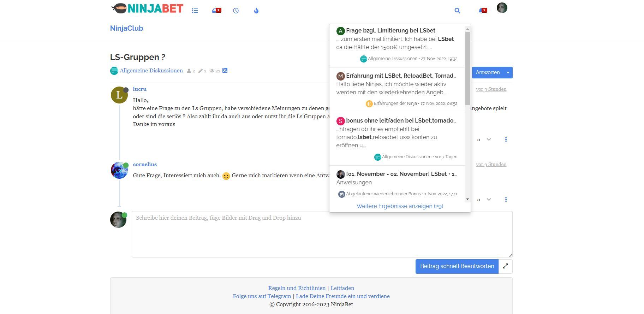The image size is (644, 314).
Task: Open notifications bell icon
Action: (483, 11)
